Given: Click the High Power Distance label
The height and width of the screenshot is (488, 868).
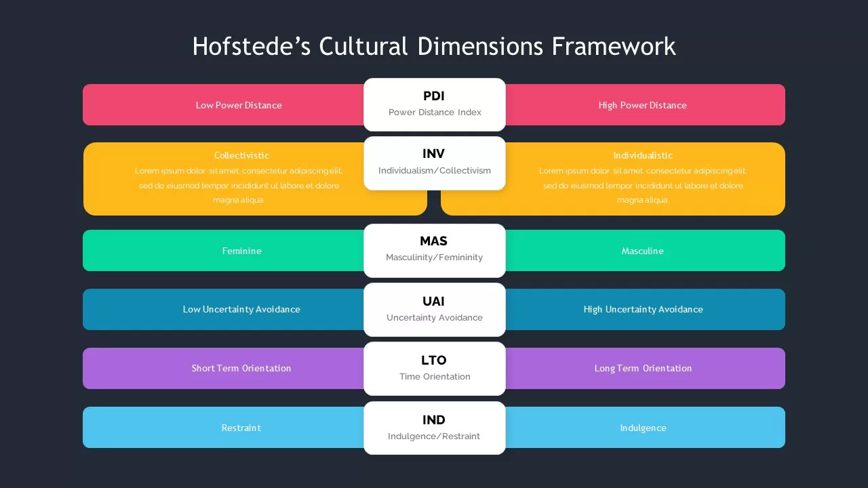Looking at the screenshot, I should point(642,105).
